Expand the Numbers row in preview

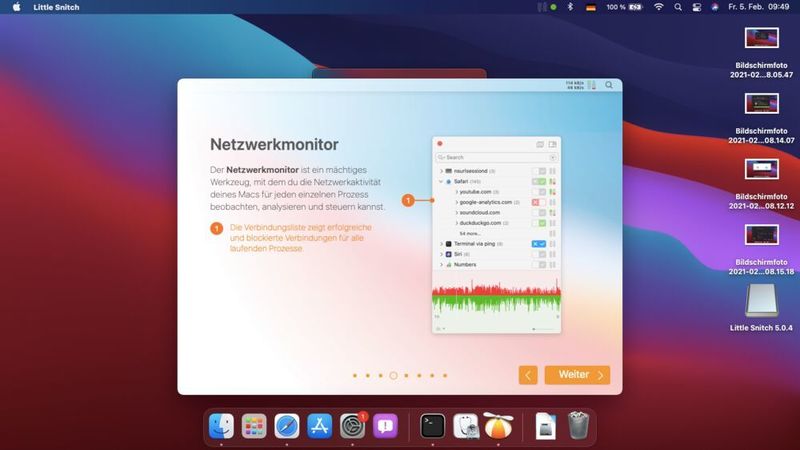[441, 265]
